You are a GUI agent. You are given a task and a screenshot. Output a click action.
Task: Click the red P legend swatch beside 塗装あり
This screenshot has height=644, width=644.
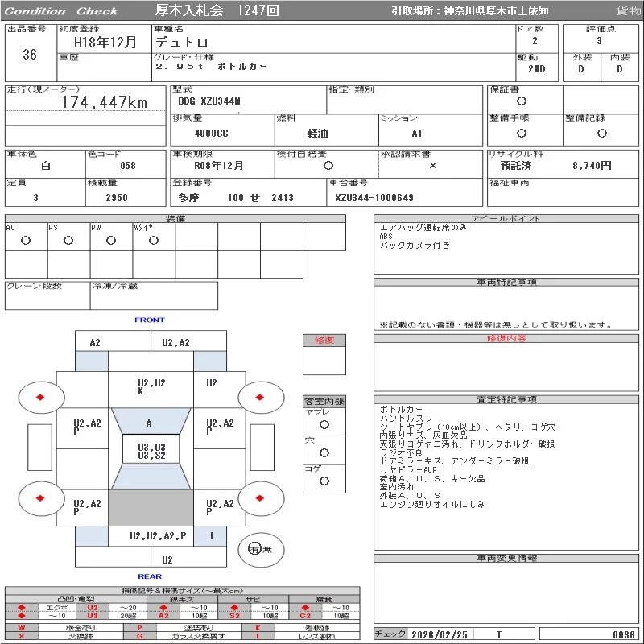click(139, 628)
